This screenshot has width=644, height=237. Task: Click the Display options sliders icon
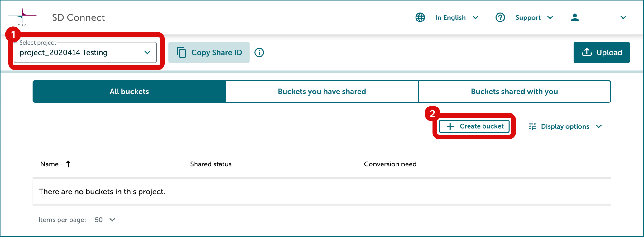click(532, 126)
